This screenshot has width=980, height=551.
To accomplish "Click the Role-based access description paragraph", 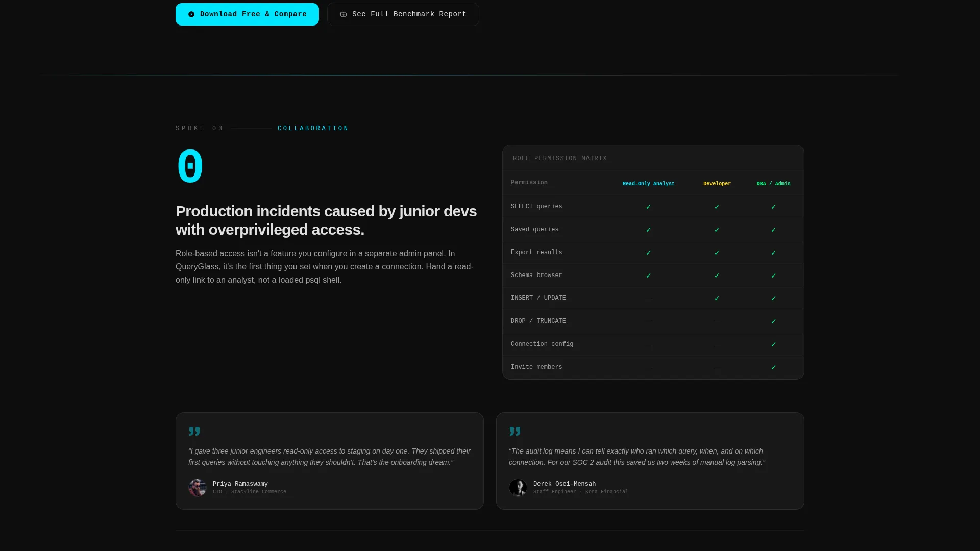I will click(x=325, y=267).
